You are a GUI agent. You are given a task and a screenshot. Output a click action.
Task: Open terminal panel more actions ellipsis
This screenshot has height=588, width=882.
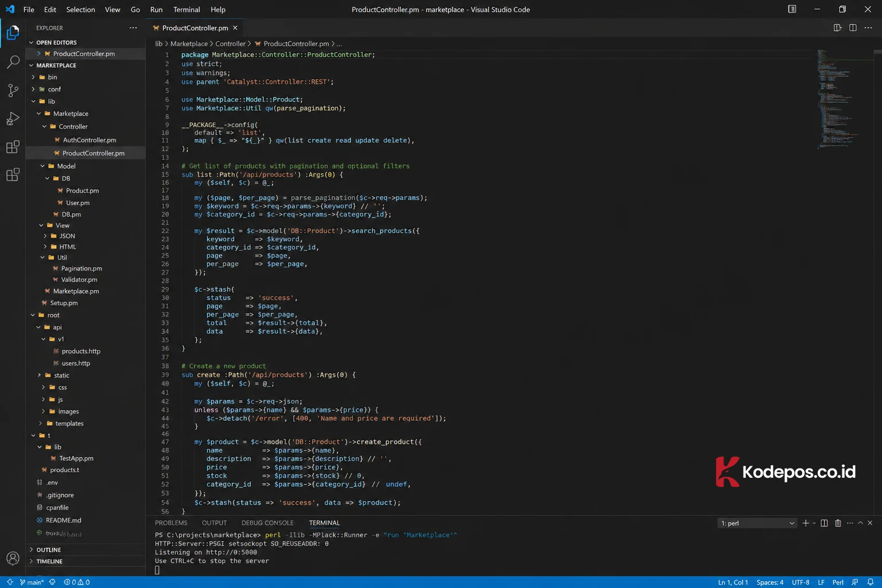point(850,523)
